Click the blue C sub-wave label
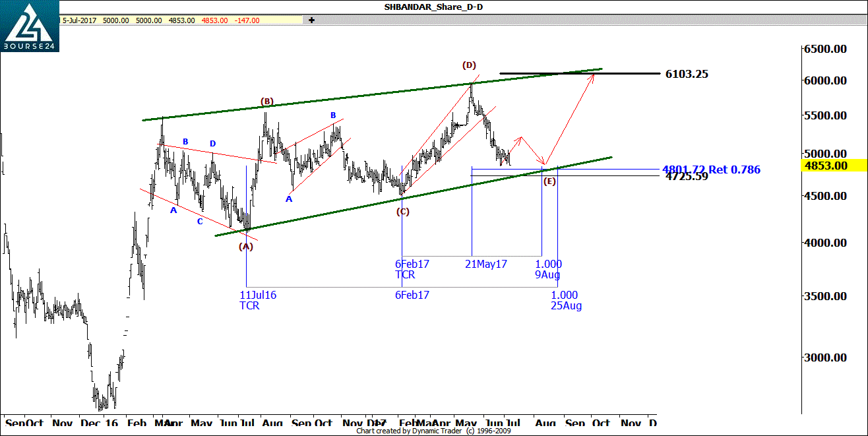This screenshot has width=868, height=436. click(199, 221)
